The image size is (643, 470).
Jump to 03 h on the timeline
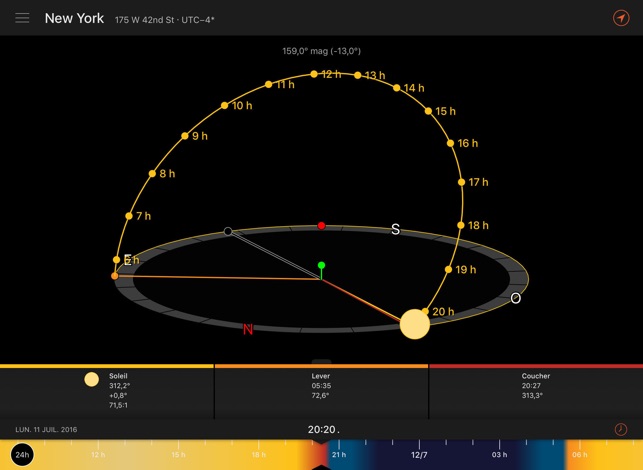coord(499,454)
